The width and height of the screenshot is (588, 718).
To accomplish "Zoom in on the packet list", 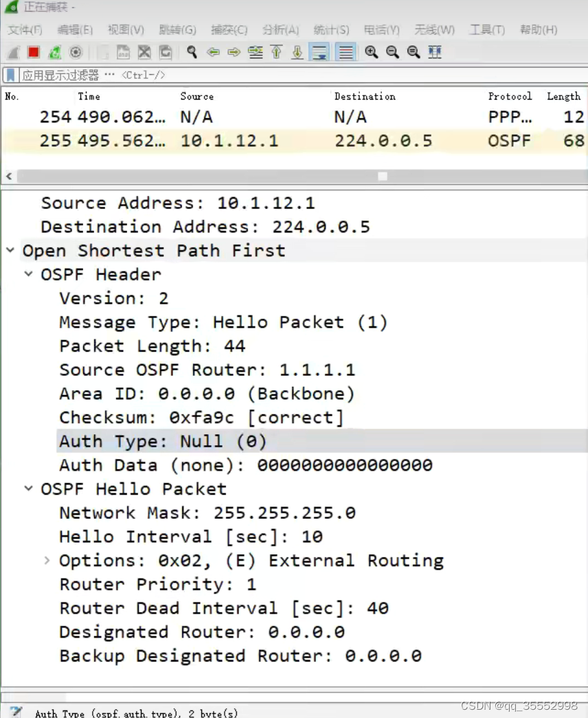I will tap(372, 52).
